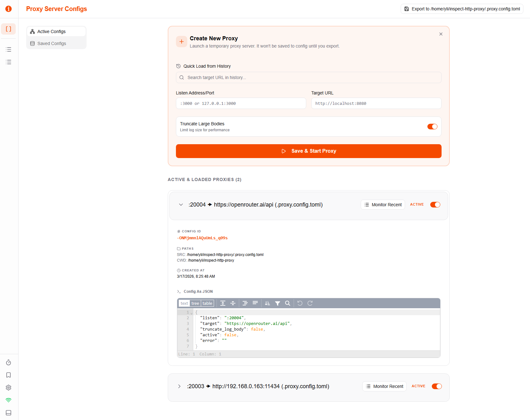Collapse the :20004 openrouter proxy card
Image resolution: width=530 pixels, height=420 pixels.
coord(181,205)
